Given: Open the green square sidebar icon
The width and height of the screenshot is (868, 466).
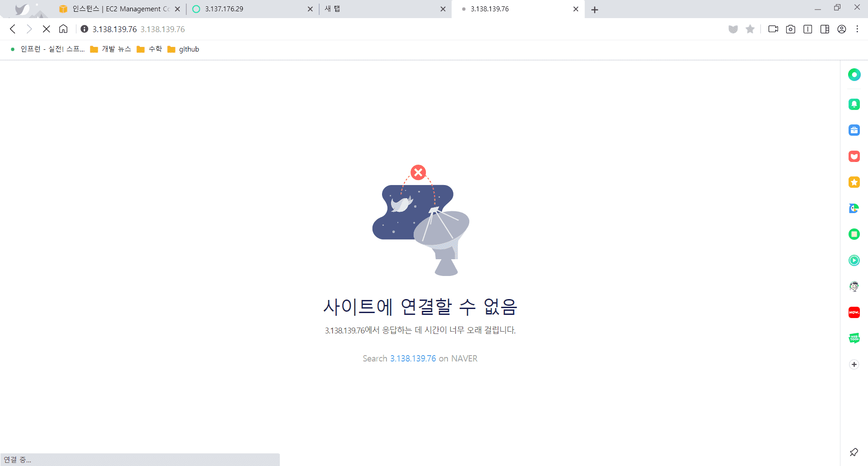Looking at the screenshot, I should (x=854, y=234).
